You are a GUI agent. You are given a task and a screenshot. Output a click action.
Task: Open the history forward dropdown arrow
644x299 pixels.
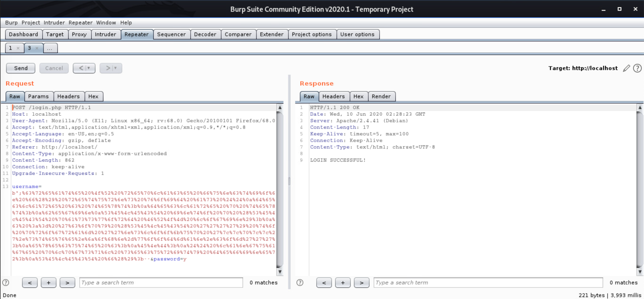[x=115, y=68]
